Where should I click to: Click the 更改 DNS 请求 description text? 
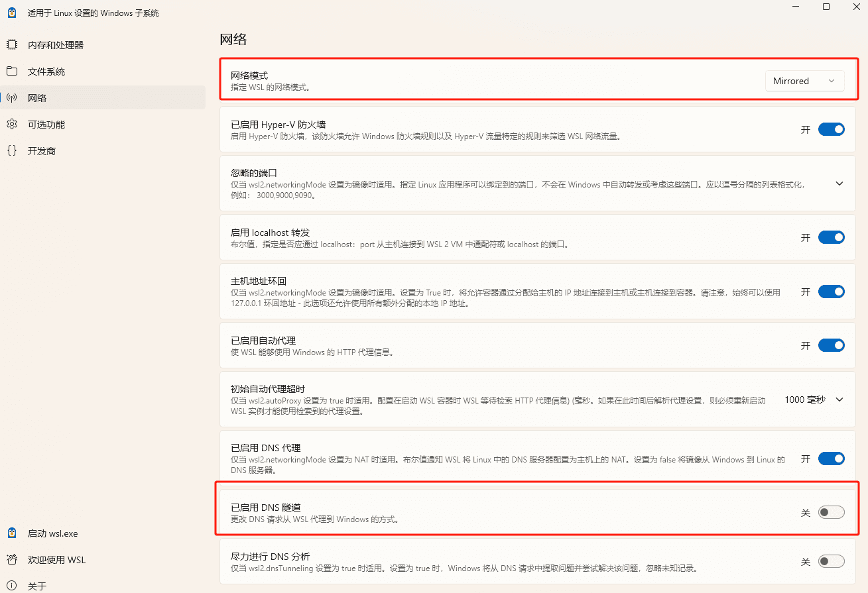[315, 519]
